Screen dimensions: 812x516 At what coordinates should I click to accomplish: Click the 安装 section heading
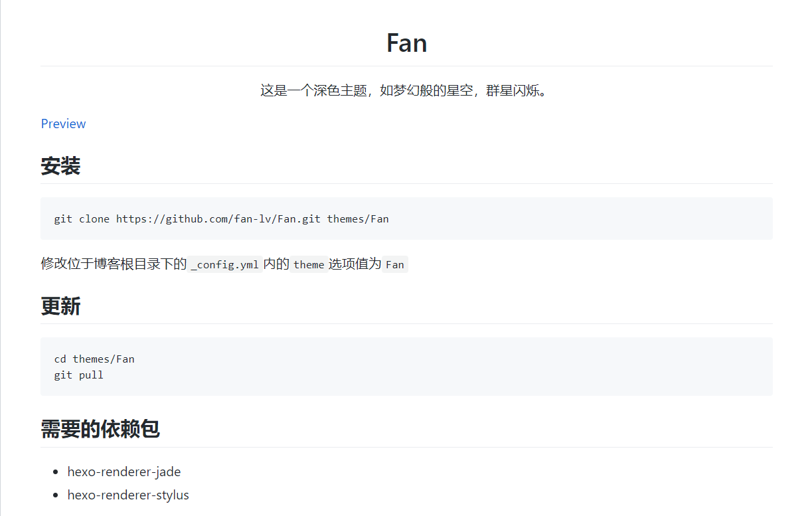[x=60, y=166]
